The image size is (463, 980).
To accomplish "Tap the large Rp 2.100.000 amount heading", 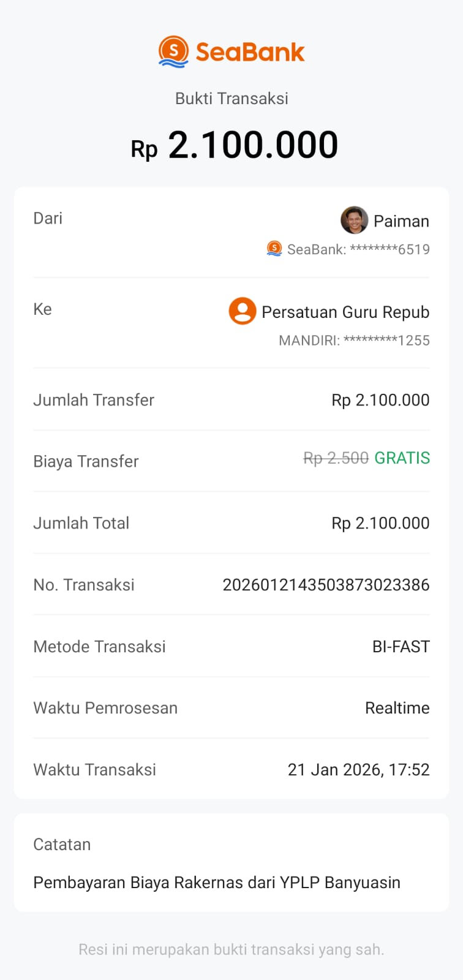I will pos(235,145).
